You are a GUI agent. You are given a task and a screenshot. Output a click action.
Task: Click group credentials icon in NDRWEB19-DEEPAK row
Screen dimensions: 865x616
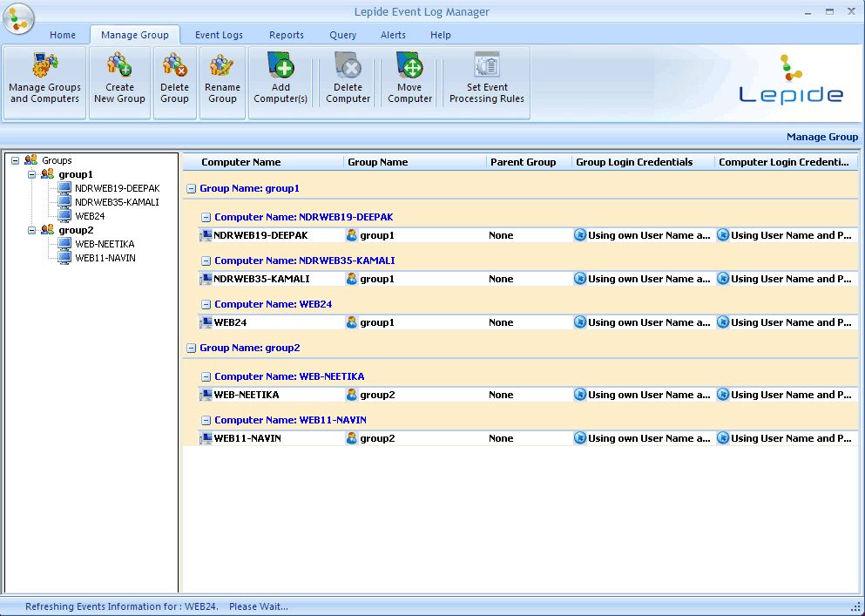click(x=580, y=235)
